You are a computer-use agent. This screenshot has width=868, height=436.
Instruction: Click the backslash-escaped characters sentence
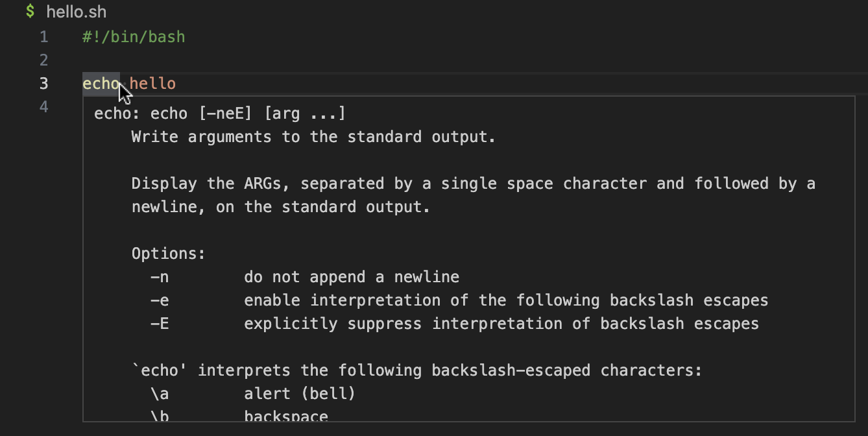pyautogui.click(x=417, y=370)
